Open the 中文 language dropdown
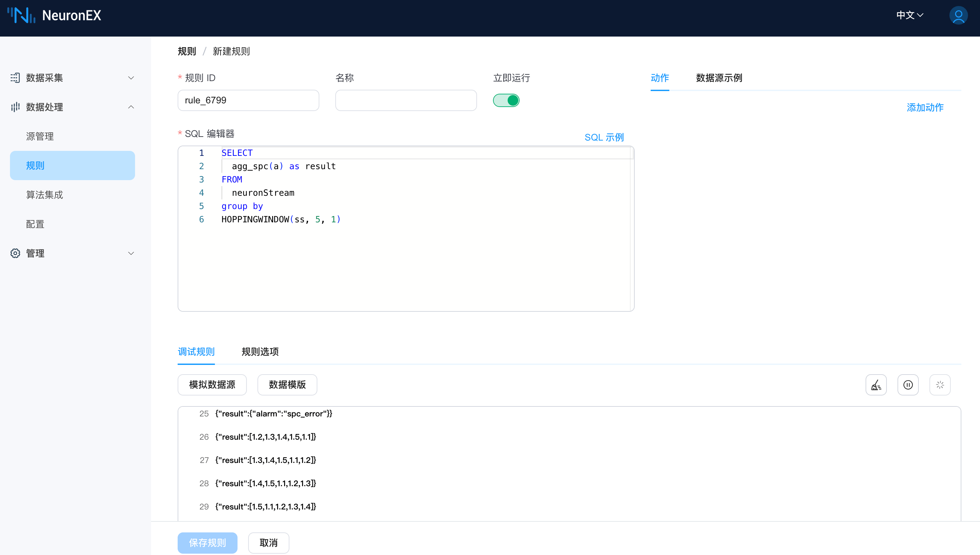Screen dimensions: 980x555 coord(909,15)
